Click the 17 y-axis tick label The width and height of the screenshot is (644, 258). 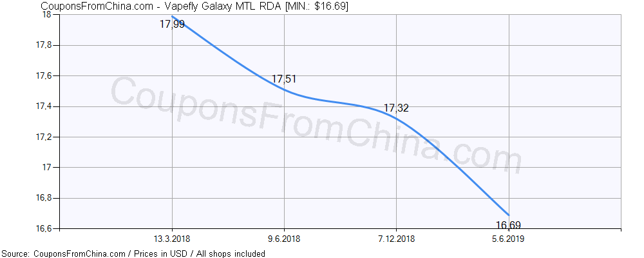tap(47, 168)
